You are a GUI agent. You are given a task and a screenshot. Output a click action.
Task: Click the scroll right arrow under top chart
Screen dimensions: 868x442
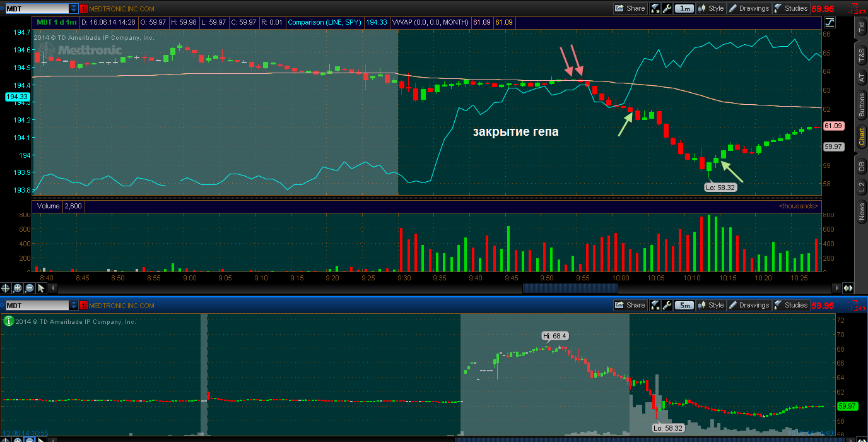837,288
